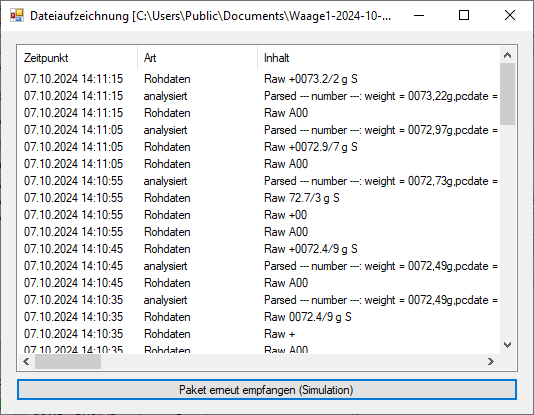Maximize the Dateiaufzeichnung window

(x=464, y=16)
